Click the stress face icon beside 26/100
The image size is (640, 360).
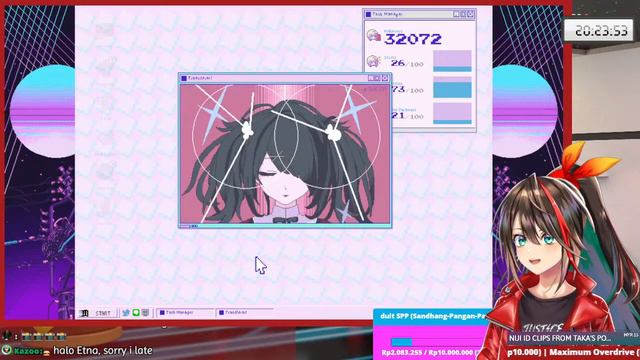click(x=373, y=61)
